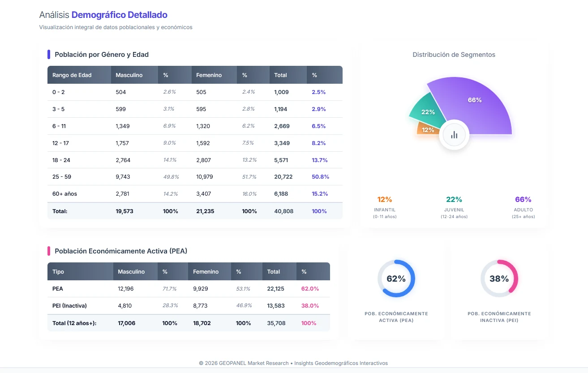Click the percentage 8.2% in the 12-17 row
The width and height of the screenshot is (588, 373).
318,143
